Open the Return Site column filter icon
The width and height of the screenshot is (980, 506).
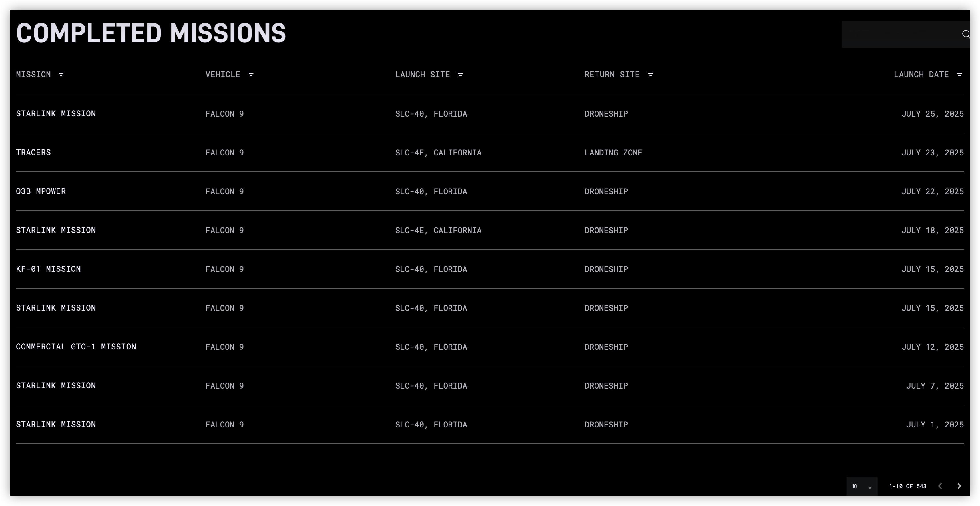coord(650,74)
